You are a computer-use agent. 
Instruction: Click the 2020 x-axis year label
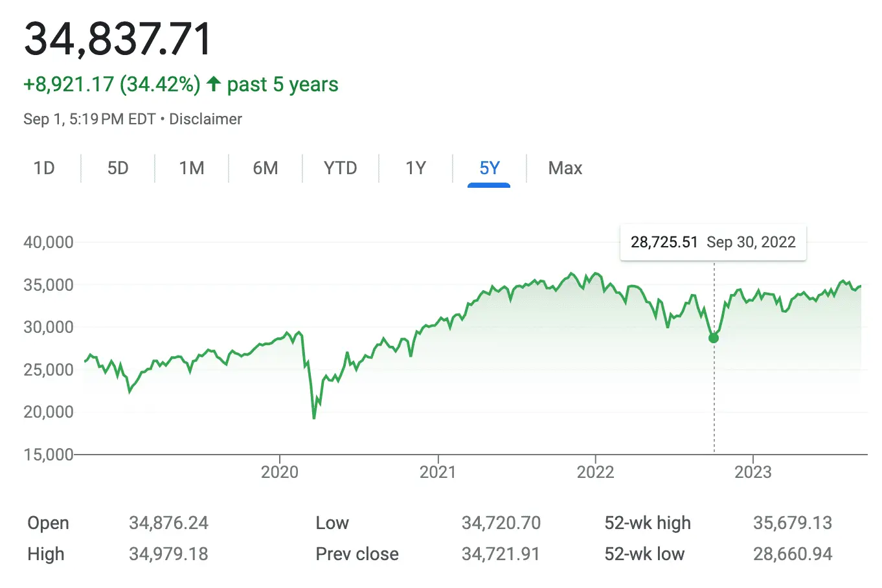click(x=280, y=472)
